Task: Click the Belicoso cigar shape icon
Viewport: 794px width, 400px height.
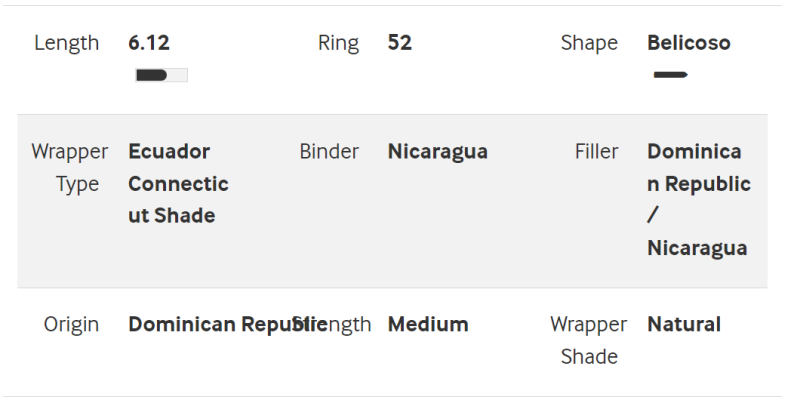Action: coord(670,75)
